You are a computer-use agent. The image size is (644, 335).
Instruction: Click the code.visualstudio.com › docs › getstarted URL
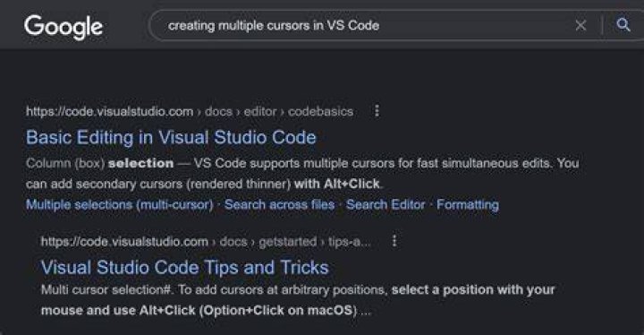pyautogui.click(x=206, y=241)
